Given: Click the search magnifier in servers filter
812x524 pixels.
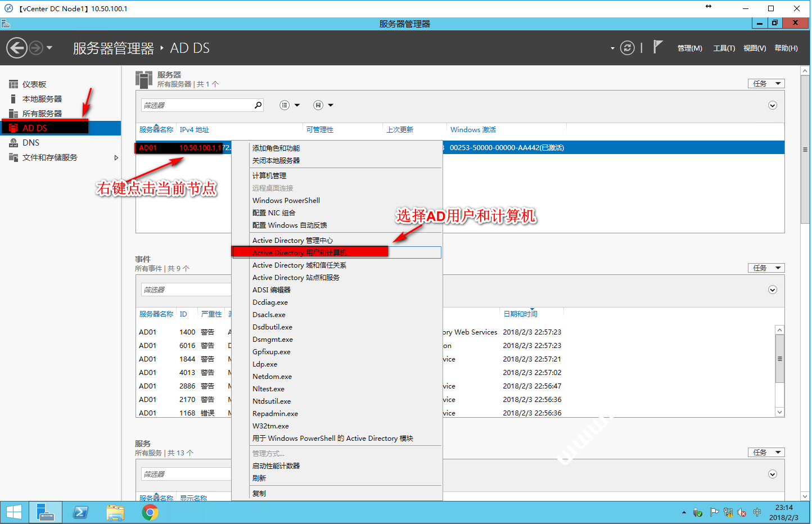Looking at the screenshot, I should point(258,105).
